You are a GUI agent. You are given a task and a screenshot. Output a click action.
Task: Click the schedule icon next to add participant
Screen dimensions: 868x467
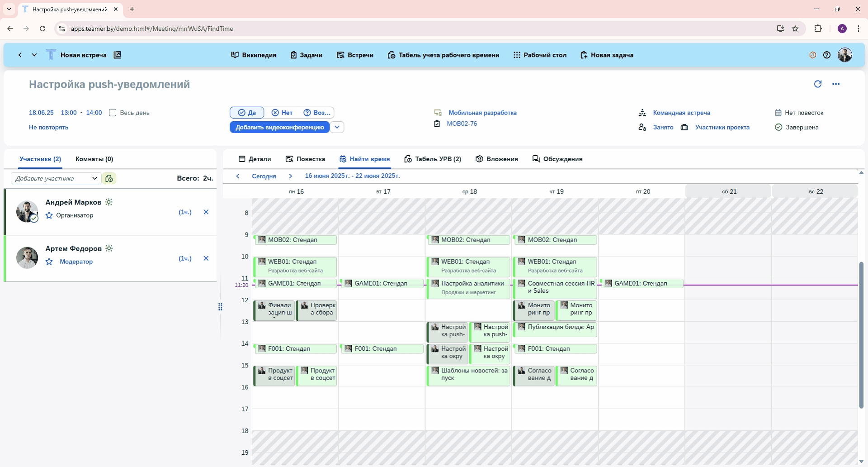[109, 178]
